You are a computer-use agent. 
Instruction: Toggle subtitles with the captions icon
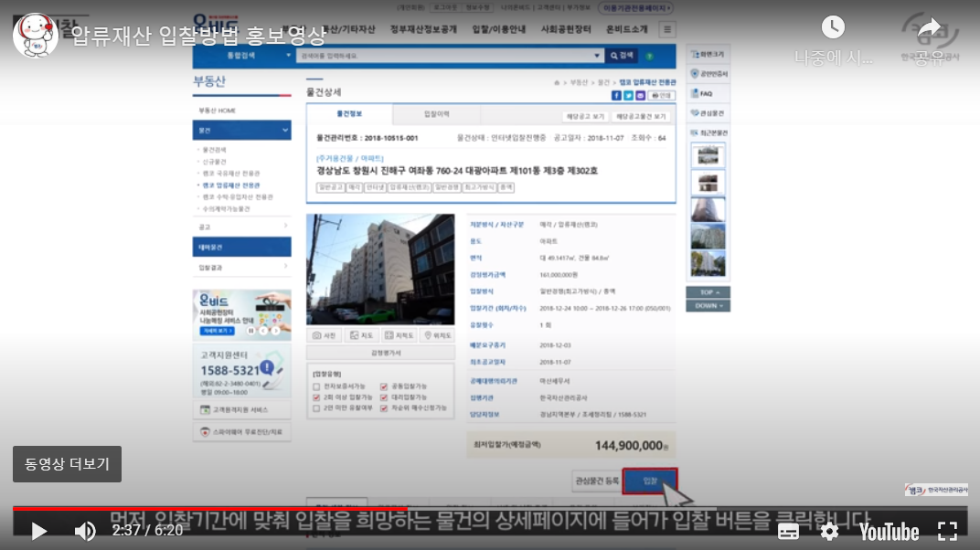pos(788,532)
